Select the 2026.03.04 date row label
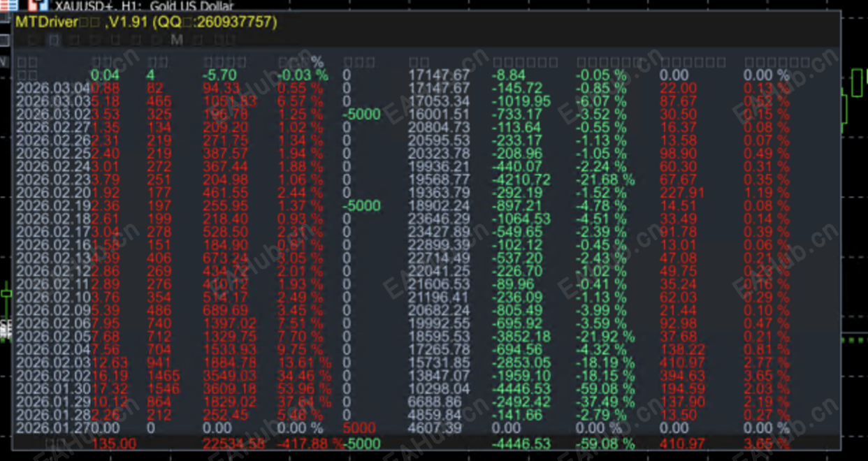Viewport: 868px width, 461px height. [x=53, y=88]
